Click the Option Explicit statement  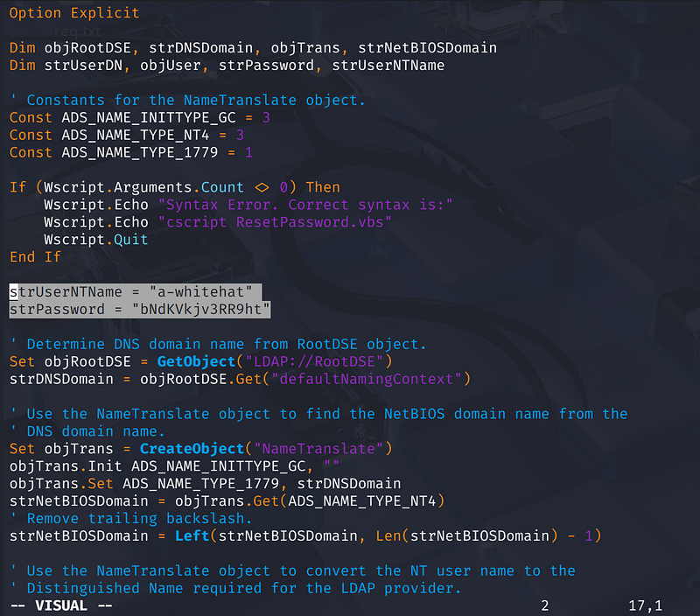pos(74,13)
